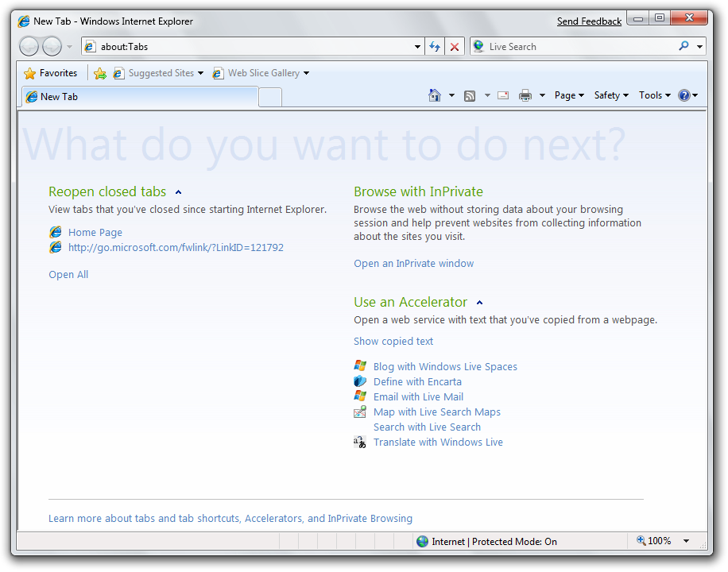Click the Translate with Windows Live link
The width and height of the screenshot is (728, 572).
(438, 443)
